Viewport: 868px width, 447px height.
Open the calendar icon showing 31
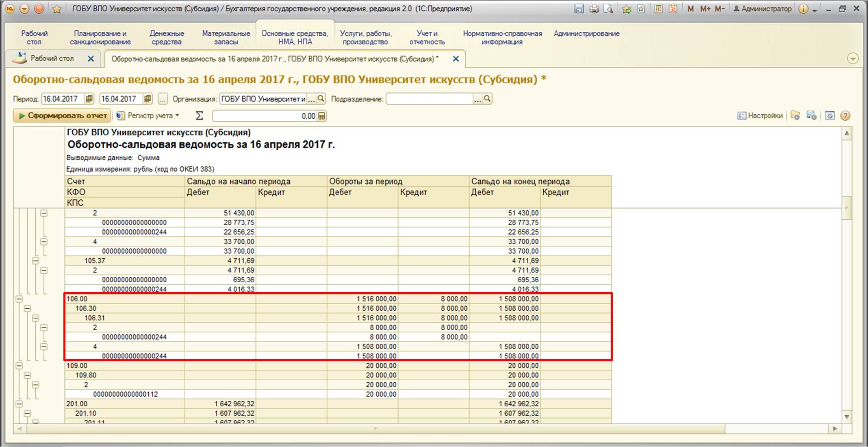[673, 9]
